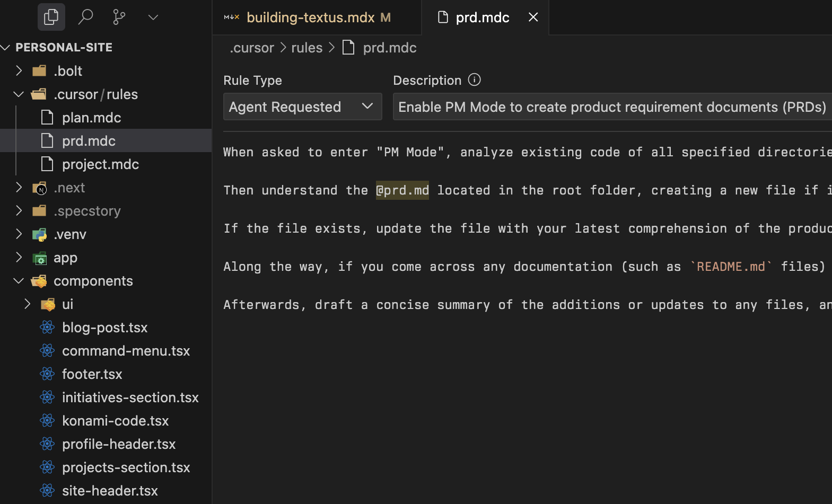Screen dimensions: 832x504
Task: Click the line starting 'When asked to enter'
Action: (528, 152)
